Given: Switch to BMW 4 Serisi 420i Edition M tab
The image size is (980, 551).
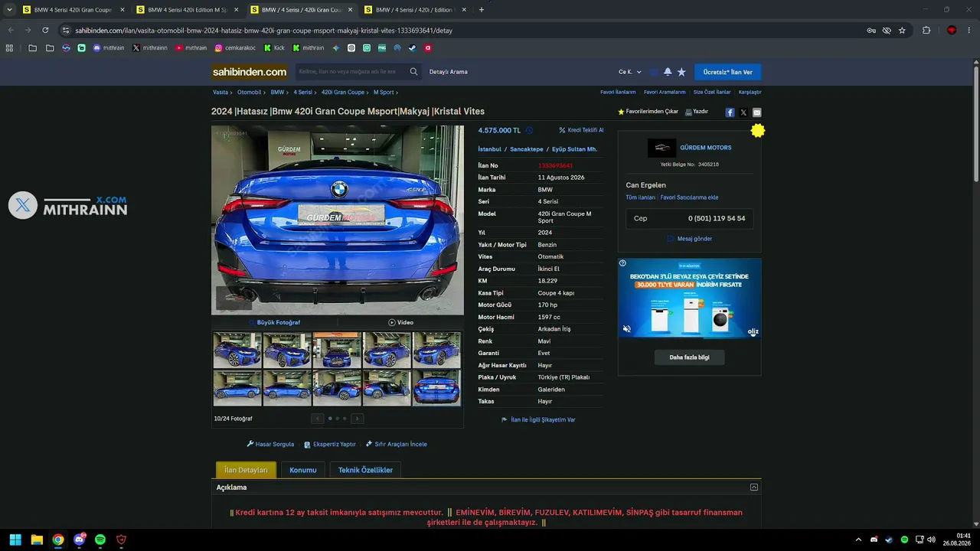Looking at the screenshot, I should pos(188,10).
